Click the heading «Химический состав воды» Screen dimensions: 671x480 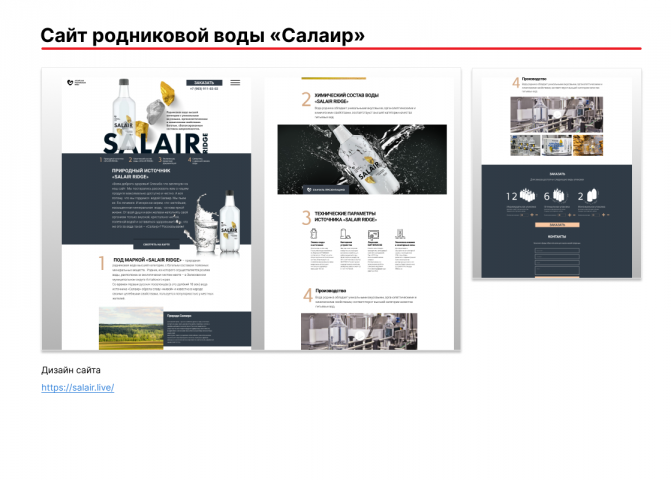point(346,98)
